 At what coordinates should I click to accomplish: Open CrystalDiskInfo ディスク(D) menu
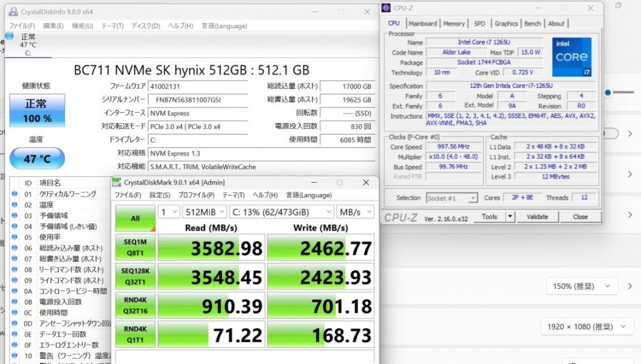point(146,26)
